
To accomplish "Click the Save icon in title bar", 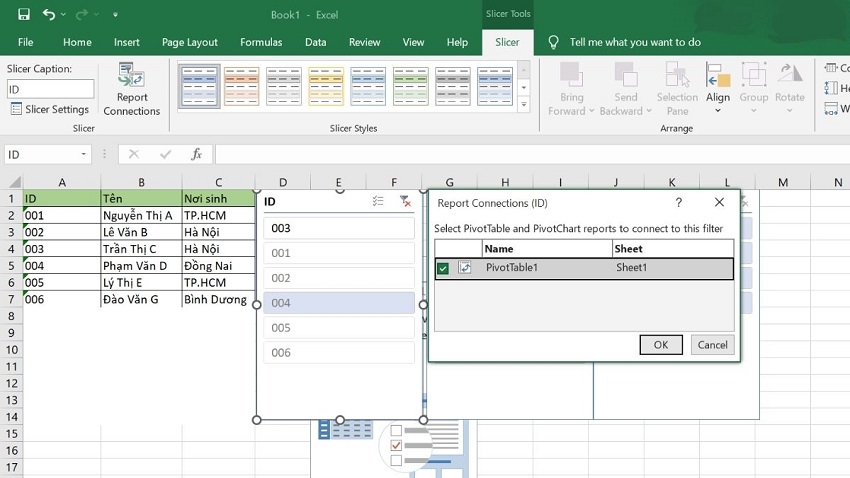I will click(22, 15).
